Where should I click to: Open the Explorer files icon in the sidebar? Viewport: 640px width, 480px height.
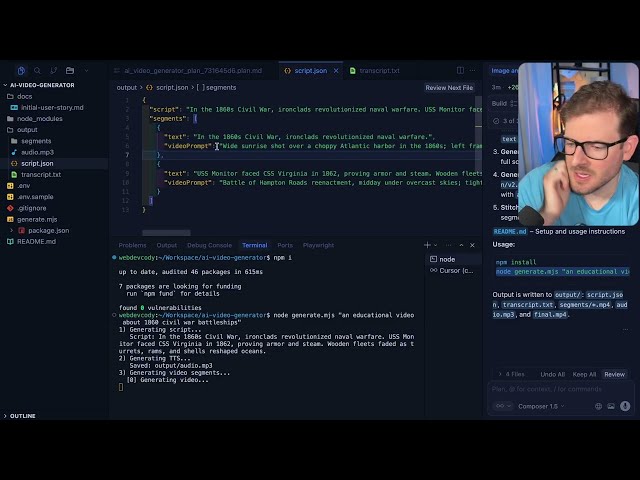(21, 71)
